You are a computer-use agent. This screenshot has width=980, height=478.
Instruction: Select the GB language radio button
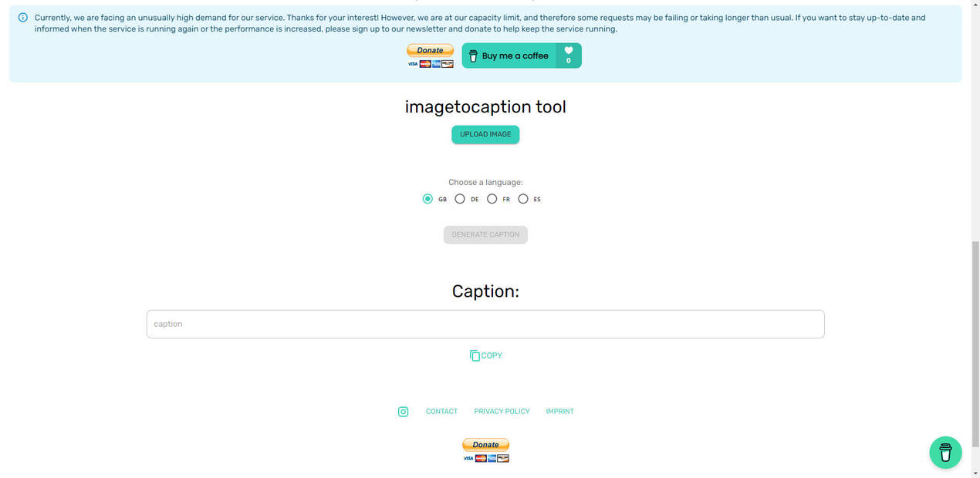pos(427,199)
